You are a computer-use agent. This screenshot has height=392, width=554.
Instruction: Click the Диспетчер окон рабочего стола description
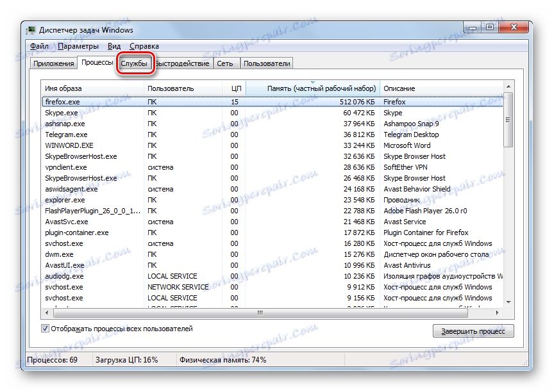click(x=437, y=254)
